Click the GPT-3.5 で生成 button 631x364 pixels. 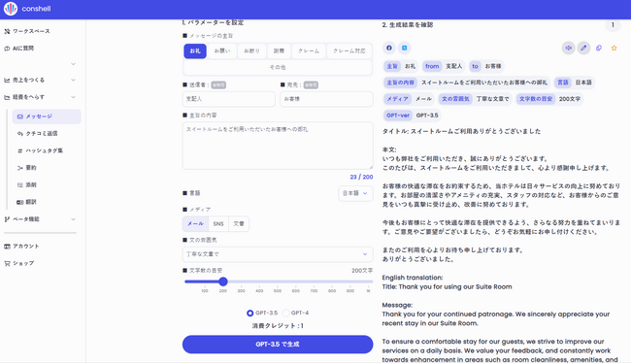click(278, 345)
